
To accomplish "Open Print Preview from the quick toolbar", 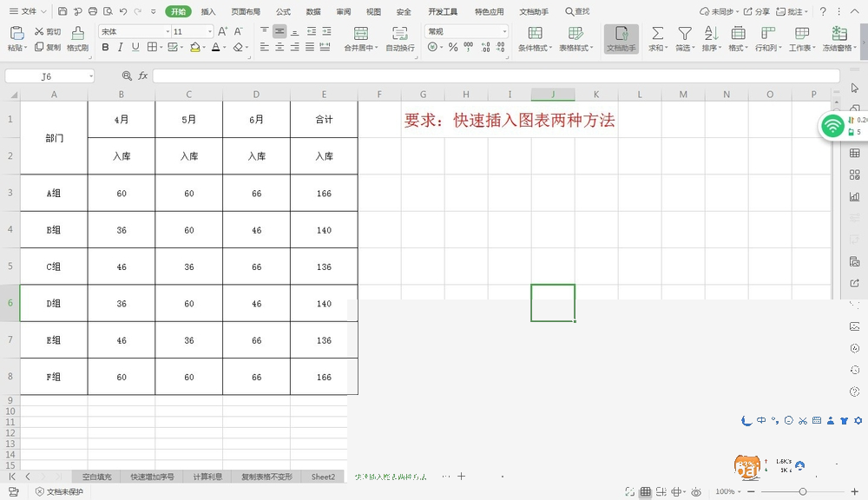I will 108,11.
